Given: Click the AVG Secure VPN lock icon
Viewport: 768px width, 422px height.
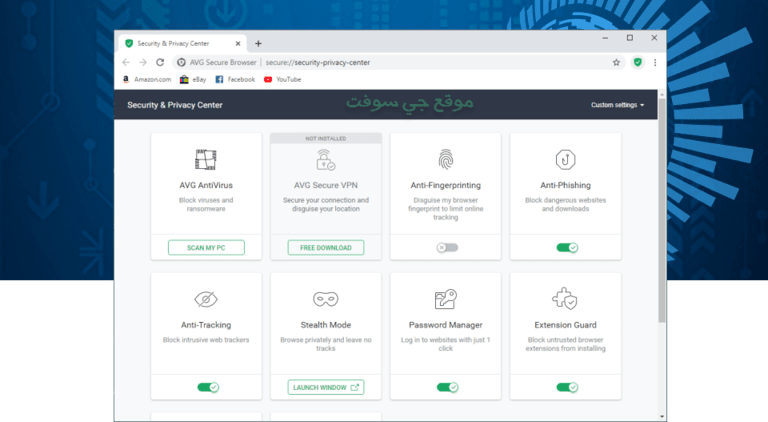Looking at the screenshot, I should [326, 160].
